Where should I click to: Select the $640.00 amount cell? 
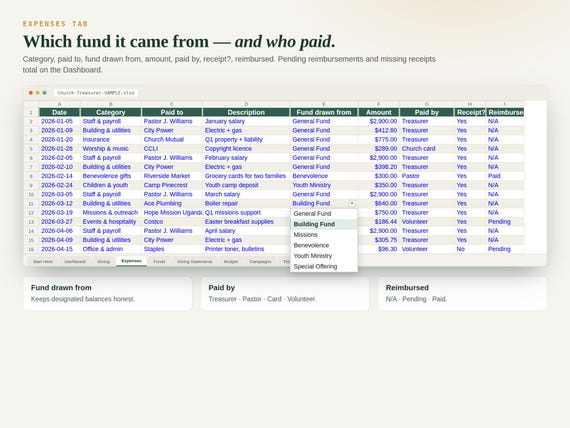click(x=378, y=203)
